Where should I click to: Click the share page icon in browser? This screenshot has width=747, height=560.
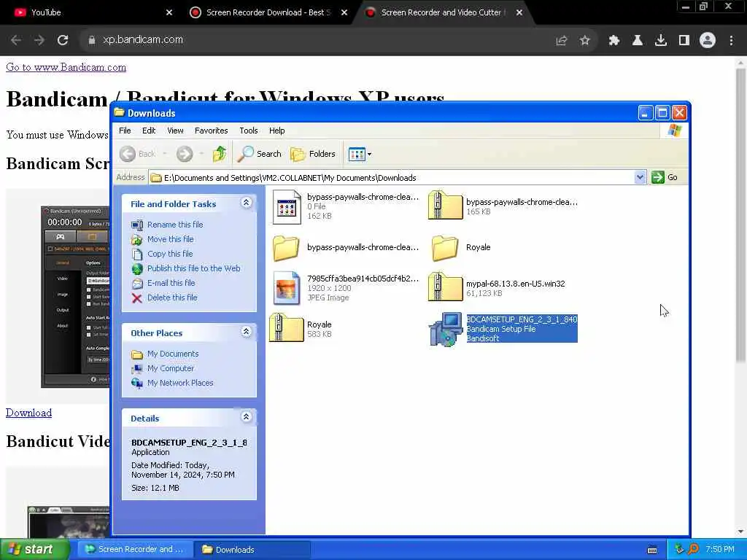pos(562,41)
